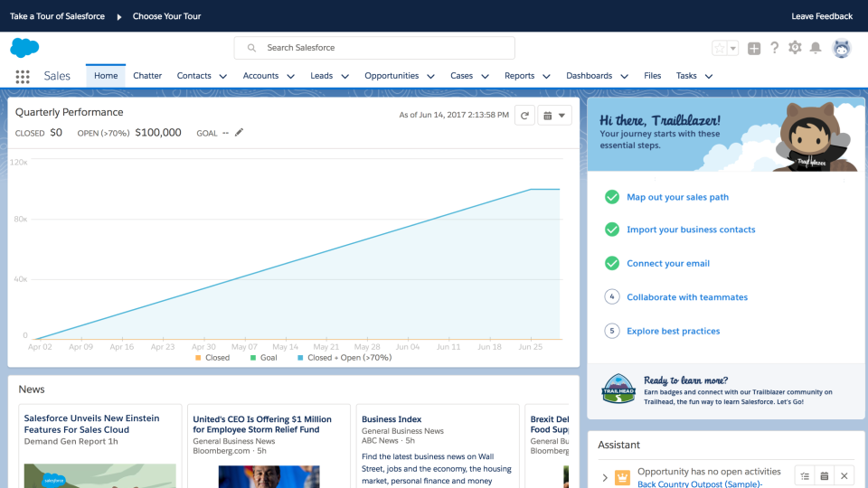
Task: Expand the Contacts tab dropdown
Action: 223,76
